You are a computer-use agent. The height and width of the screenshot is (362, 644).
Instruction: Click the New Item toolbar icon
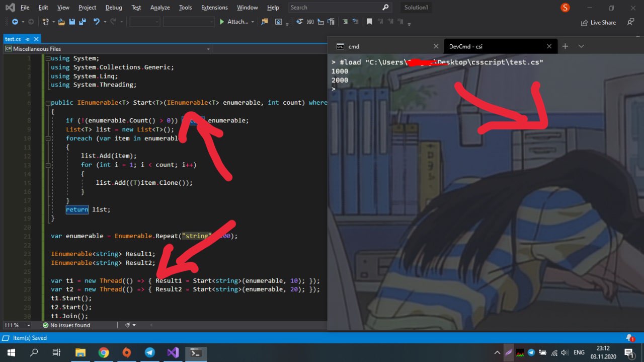[x=45, y=22]
